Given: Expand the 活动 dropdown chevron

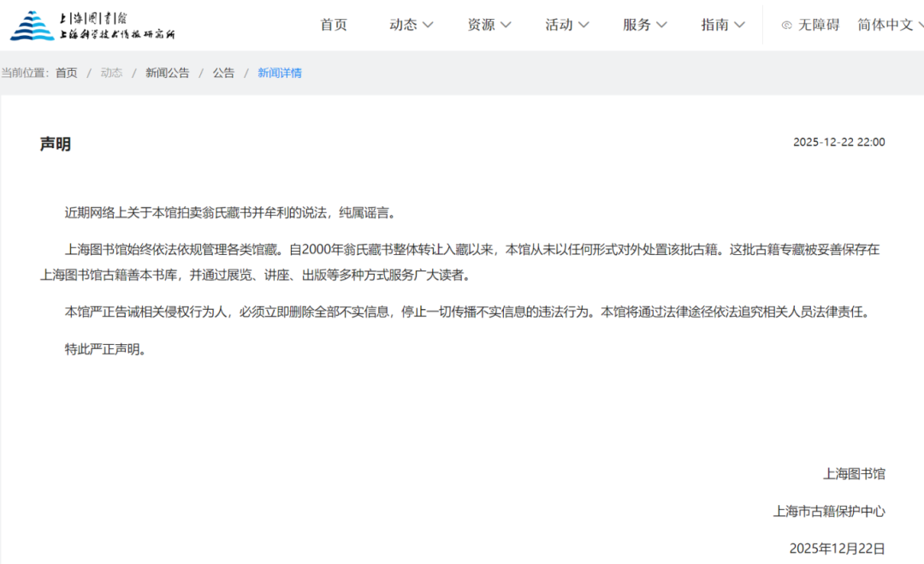Looking at the screenshot, I should (583, 25).
